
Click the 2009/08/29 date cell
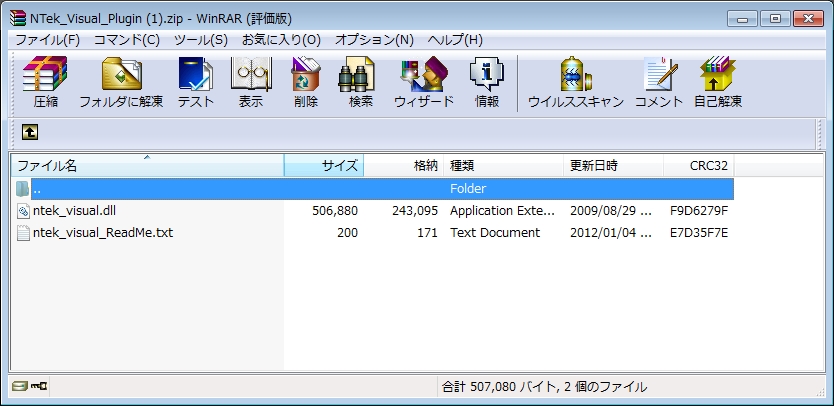click(x=611, y=211)
